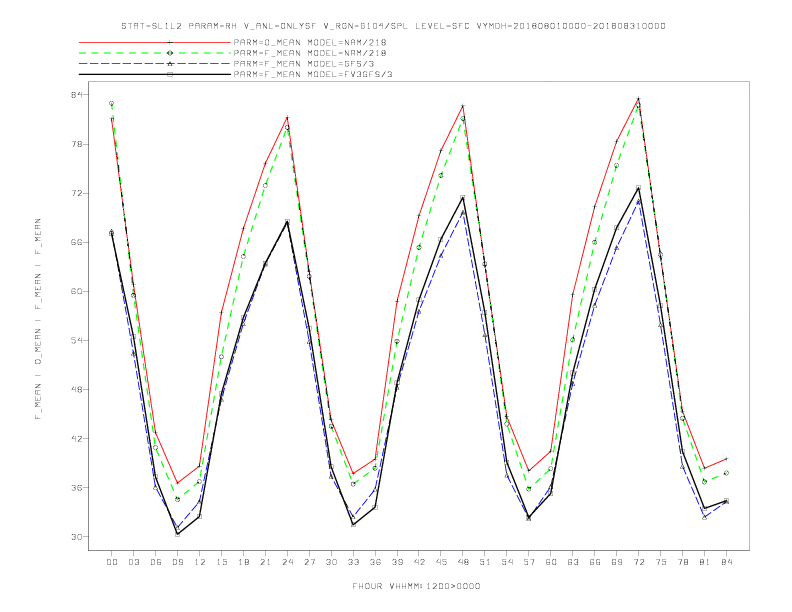Click forecast hour 39 on x-axis
The image size is (792, 612).
coord(397,562)
